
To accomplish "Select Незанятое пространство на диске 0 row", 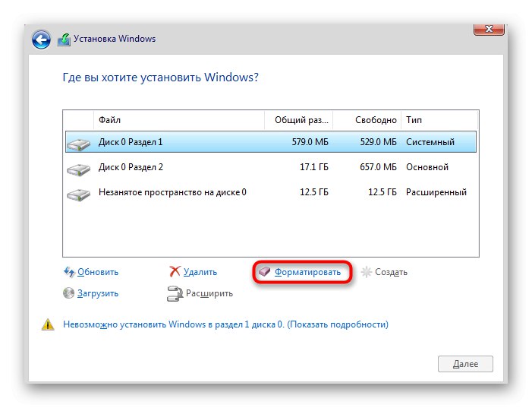I will pos(271,192).
